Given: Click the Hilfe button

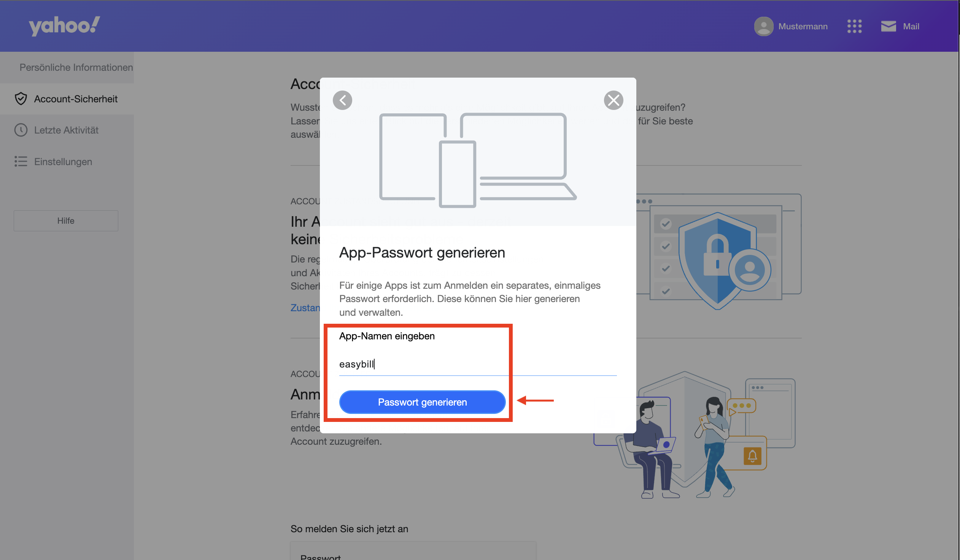Looking at the screenshot, I should (66, 221).
